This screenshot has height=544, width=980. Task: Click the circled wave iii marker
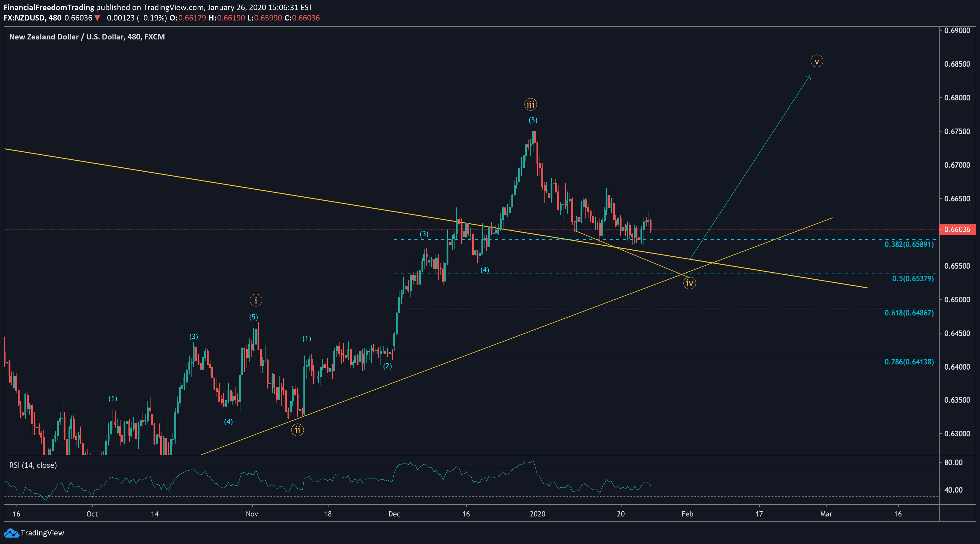point(530,104)
